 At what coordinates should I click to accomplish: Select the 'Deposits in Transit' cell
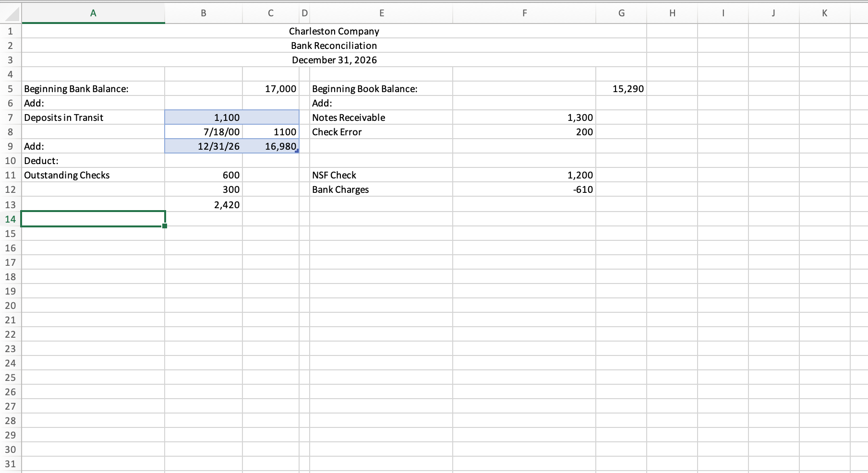click(x=93, y=118)
